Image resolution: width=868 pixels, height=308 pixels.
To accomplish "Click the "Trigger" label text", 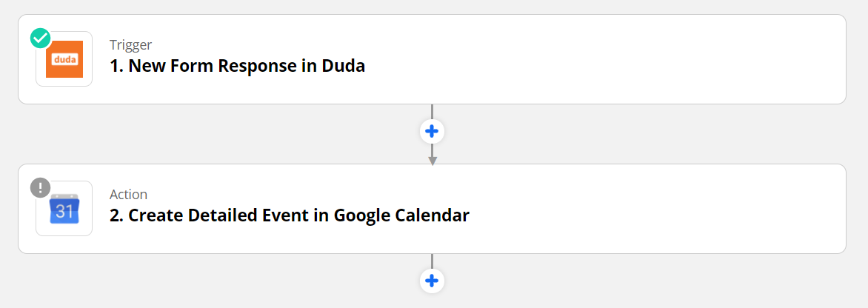I will click(131, 44).
